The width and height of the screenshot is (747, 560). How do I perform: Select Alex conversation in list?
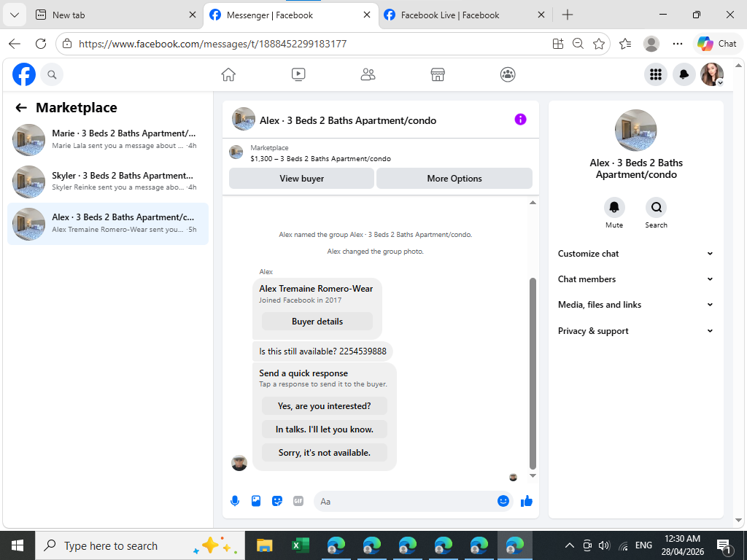tap(108, 223)
